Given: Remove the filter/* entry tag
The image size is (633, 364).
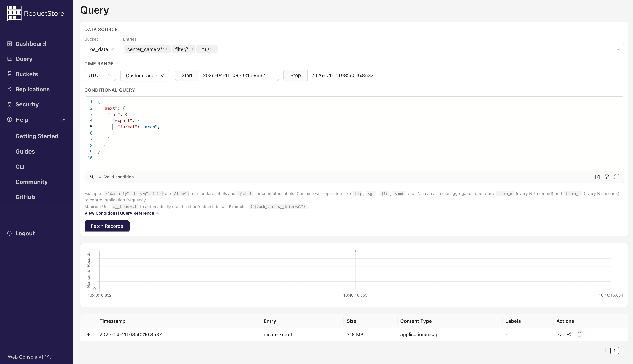Looking at the screenshot, I should pyautogui.click(x=192, y=49).
